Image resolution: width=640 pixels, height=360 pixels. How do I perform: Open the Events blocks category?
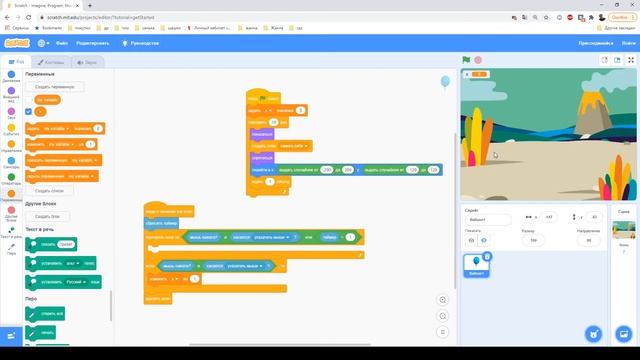coord(11,130)
